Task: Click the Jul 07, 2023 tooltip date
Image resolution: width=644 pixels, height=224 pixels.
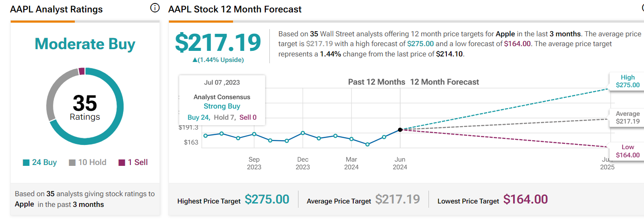Action: (x=222, y=83)
